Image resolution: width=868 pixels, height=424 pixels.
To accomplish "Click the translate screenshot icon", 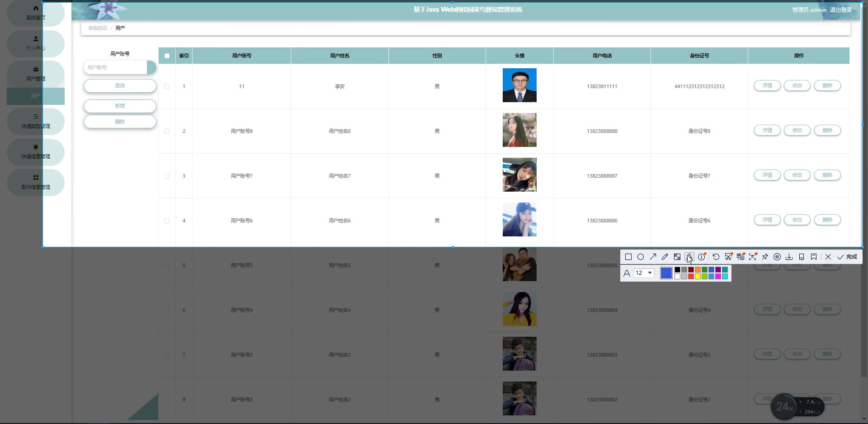I will (x=741, y=257).
